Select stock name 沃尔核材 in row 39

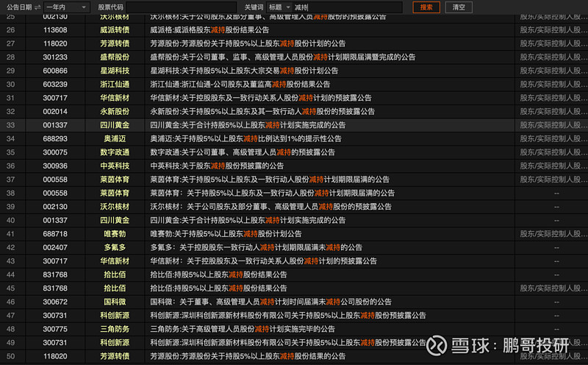coord(115,207)
